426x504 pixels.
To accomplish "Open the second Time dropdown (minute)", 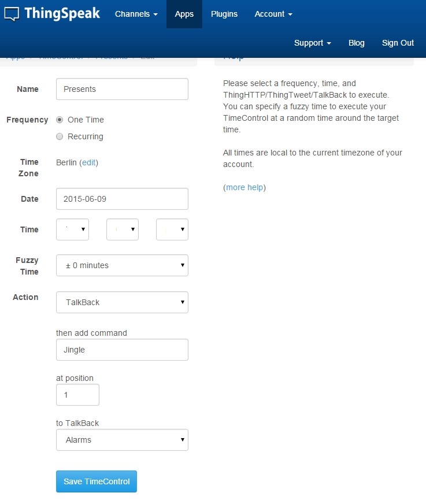I will (123, 229).
